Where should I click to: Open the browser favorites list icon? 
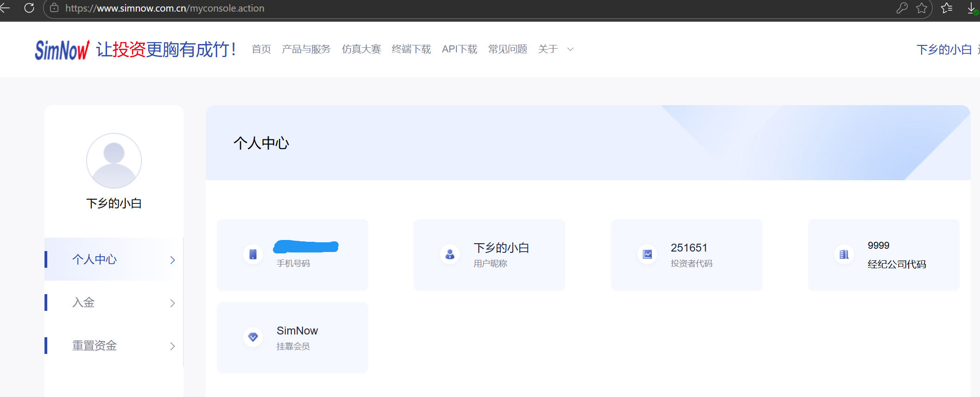coord(947,8)
